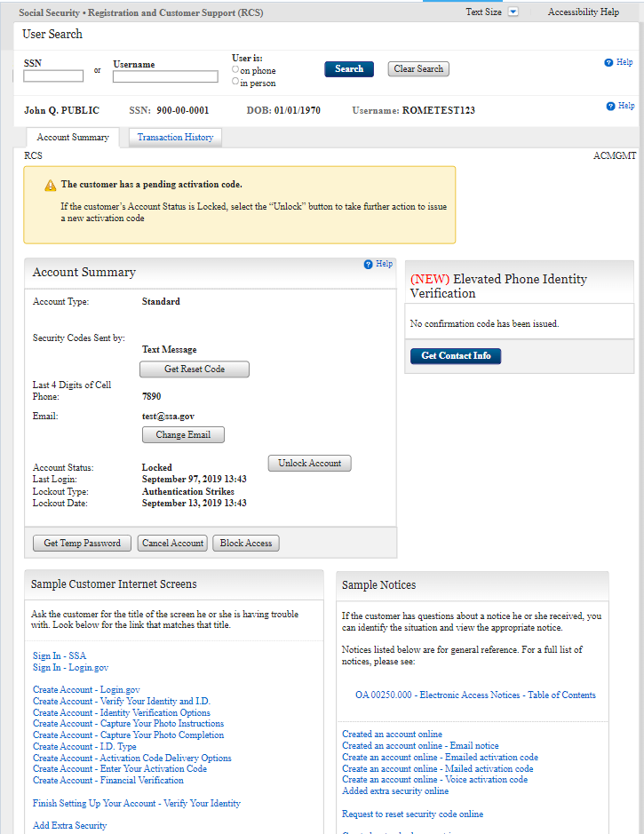The height and width of the screenshot is (834, 644).
Task: Open the Sign In - Login.gov link
Action: click(x=70, y=667)
